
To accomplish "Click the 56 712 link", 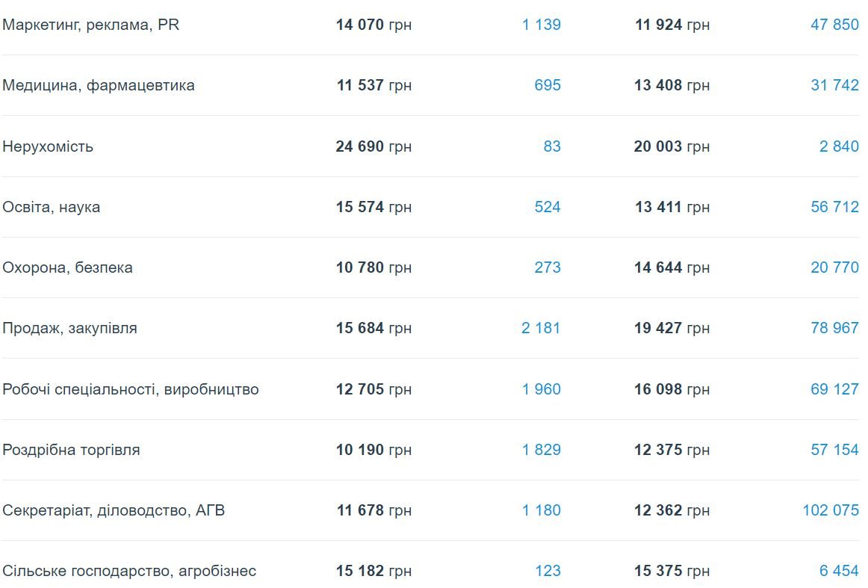I will pyautogui.click(x=834, y=207).
